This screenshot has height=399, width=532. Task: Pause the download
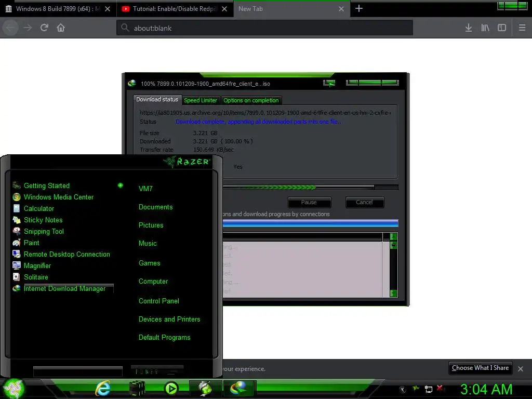point(309,202)
